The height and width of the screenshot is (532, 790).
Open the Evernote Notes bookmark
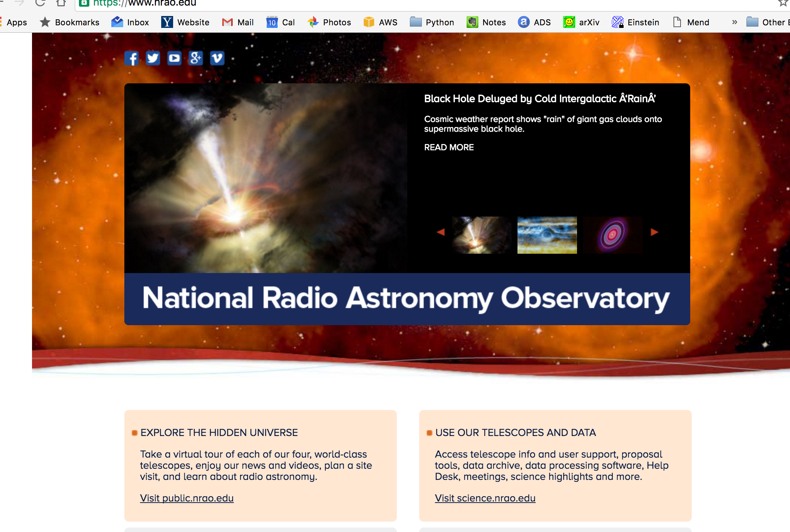tap(486, 22)
